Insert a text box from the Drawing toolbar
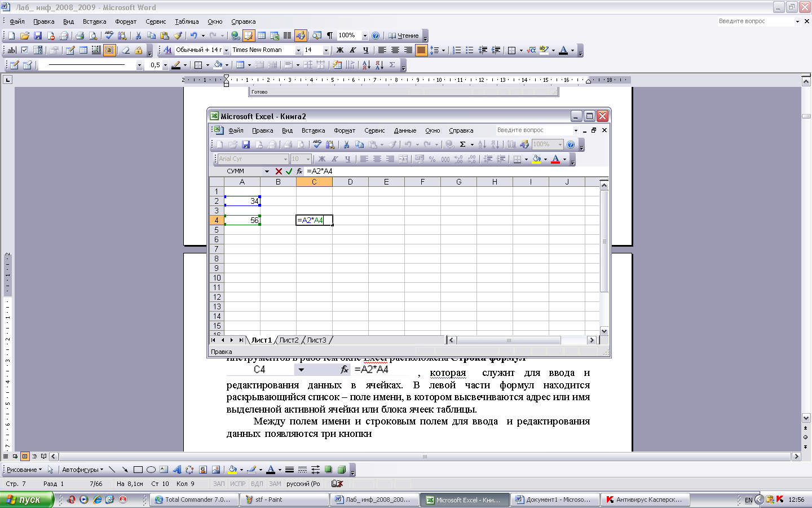Viewport: 812px width, 508px height. click(x=164, y=470)
